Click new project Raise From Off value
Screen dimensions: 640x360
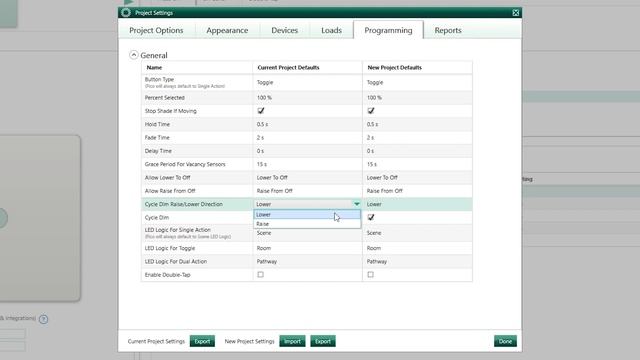(x=384, y=191)
